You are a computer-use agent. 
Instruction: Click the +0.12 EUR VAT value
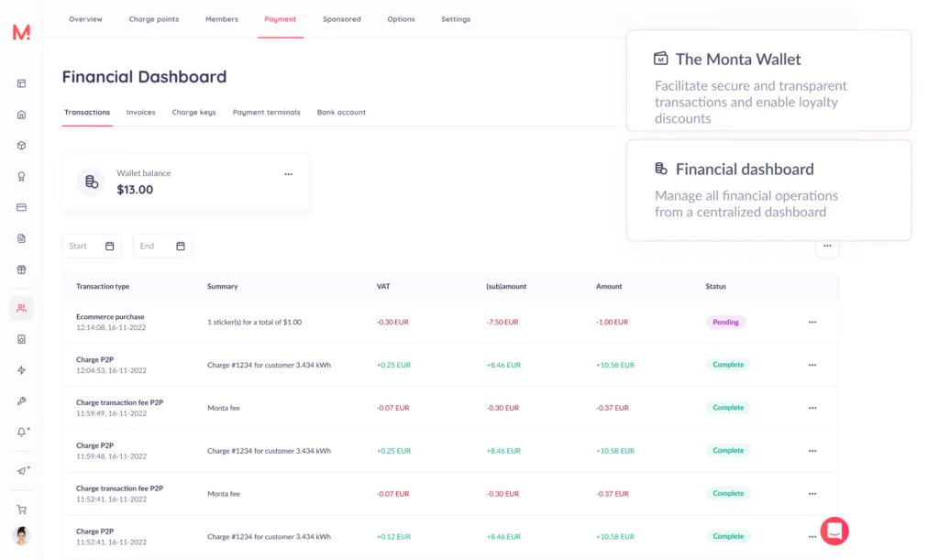[393, 537]
